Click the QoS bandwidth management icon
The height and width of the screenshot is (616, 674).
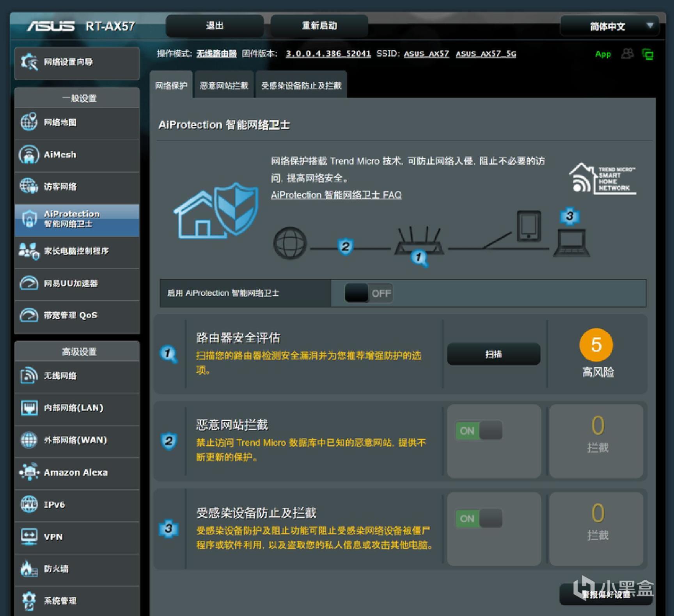29,315
